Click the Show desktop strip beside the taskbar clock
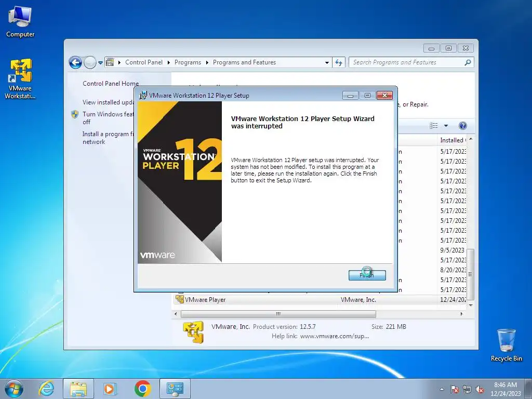The image size is (532, 399). click(x=529, y=389)
